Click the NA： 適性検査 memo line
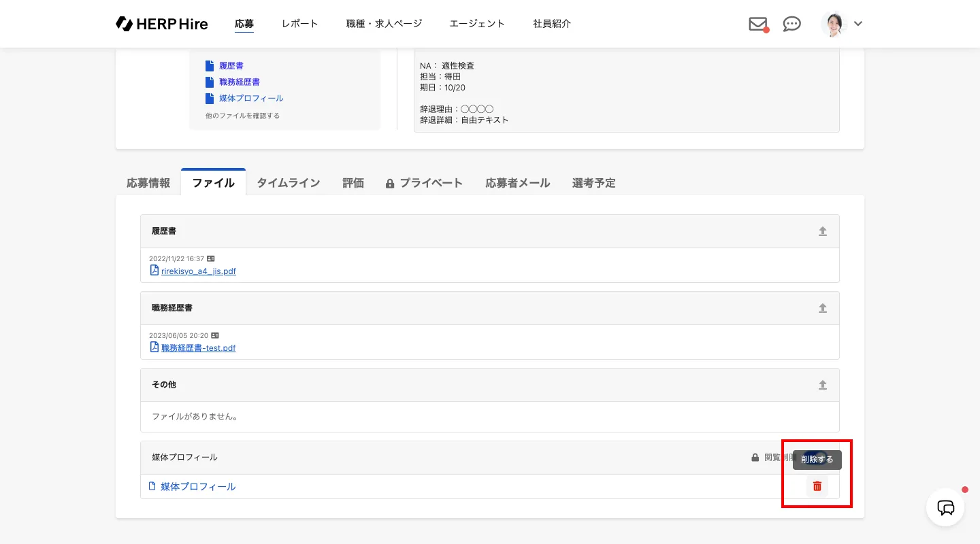Screen dimensions: 980x544 click(x=447, y=66)
